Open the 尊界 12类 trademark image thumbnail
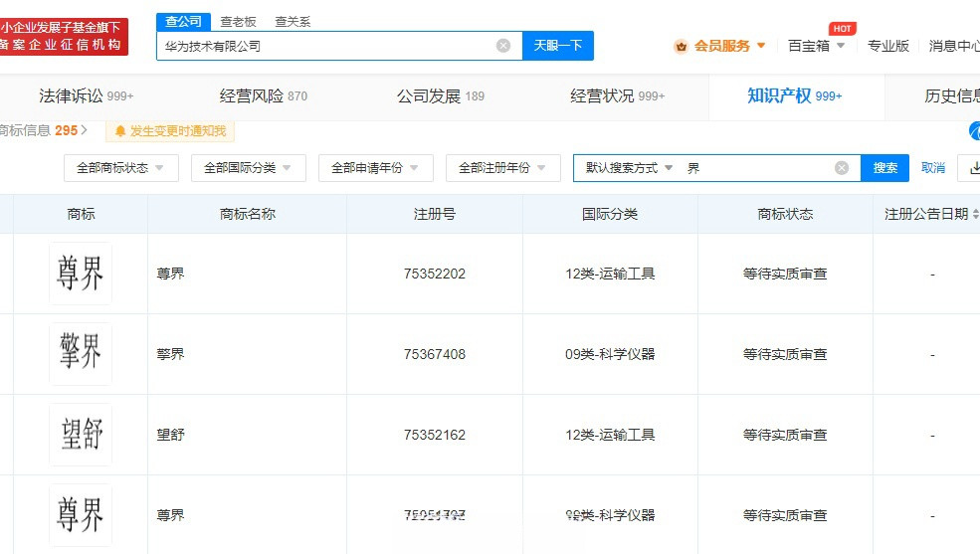Viewport: 980px width, 554px height. 81,274
